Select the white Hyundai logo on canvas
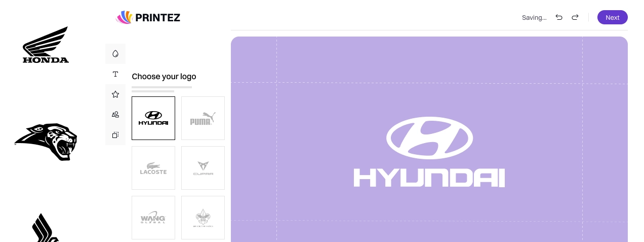 429,152
